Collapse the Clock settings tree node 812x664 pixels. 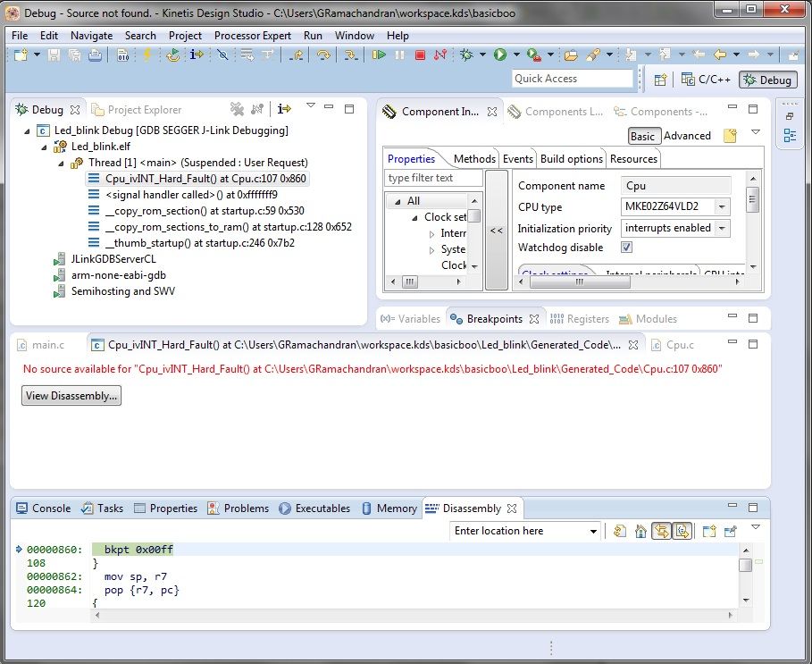(x=414, y=218)
